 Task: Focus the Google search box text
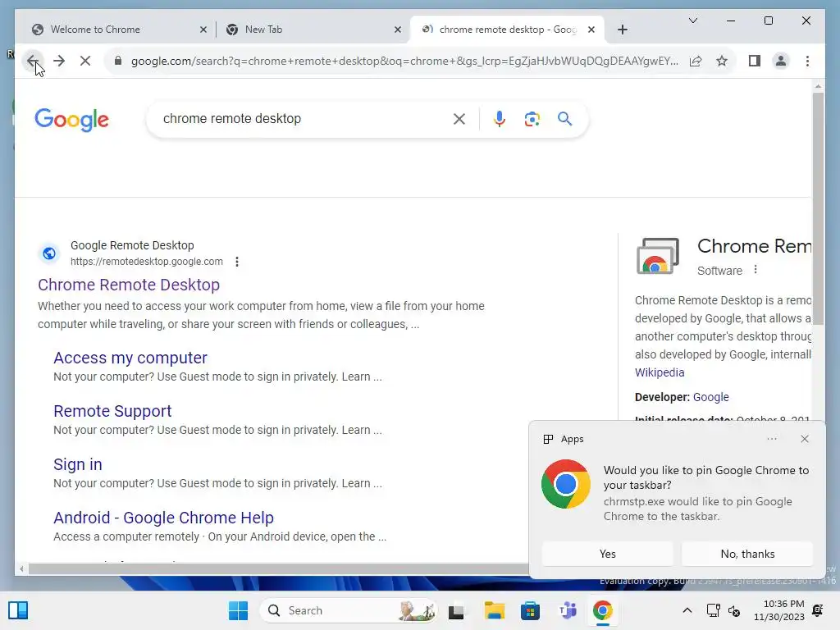(232, 118)
